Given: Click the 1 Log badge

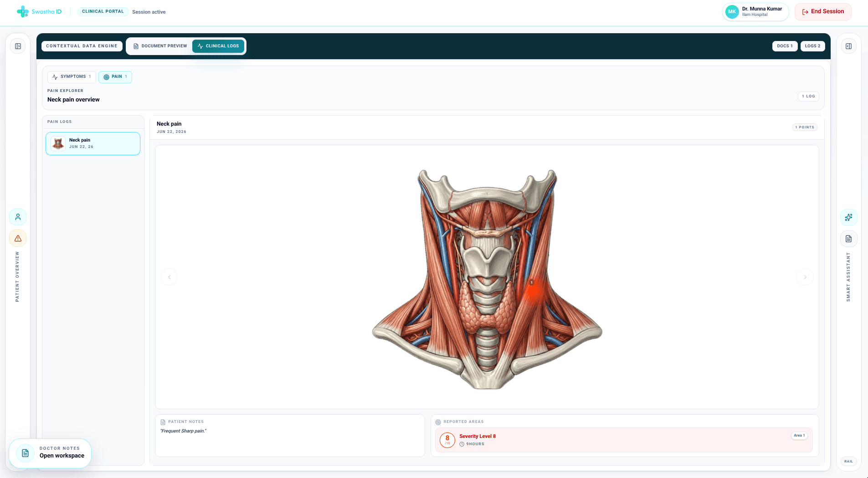Looking at the screenshot, I should (x=808, y=96).
